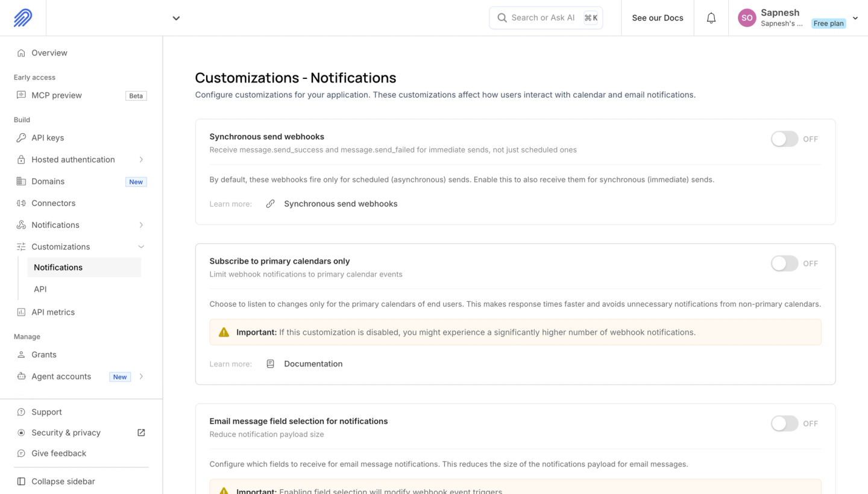Click the Grants person icon
Image resolution: width=868 pixels, height=494 pixels.
click(21, 355)
